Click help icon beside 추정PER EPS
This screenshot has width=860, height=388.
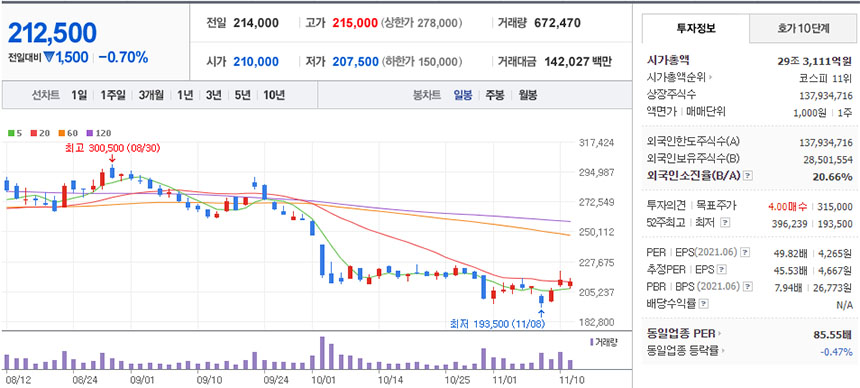(x=722, y=269)
